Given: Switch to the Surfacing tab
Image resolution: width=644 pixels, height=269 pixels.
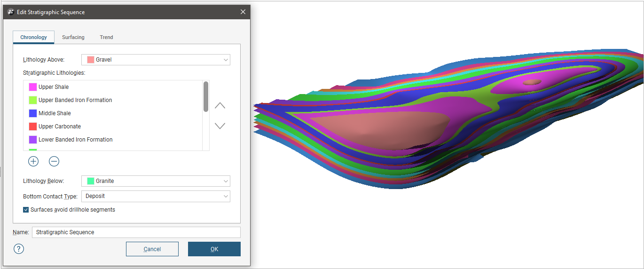Looking at the screenshot, I should pyautogui.click(x=73, y=37).
